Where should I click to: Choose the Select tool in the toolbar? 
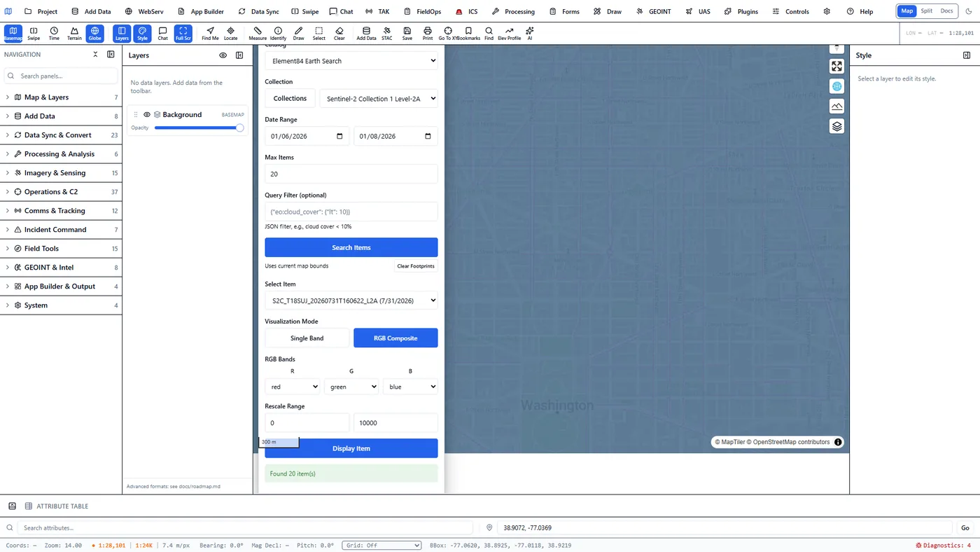318,33
